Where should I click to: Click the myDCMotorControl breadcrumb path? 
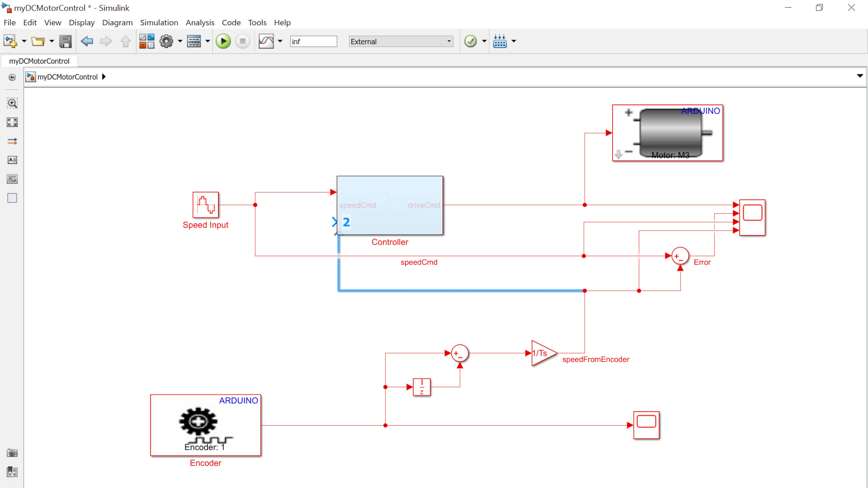67,77
